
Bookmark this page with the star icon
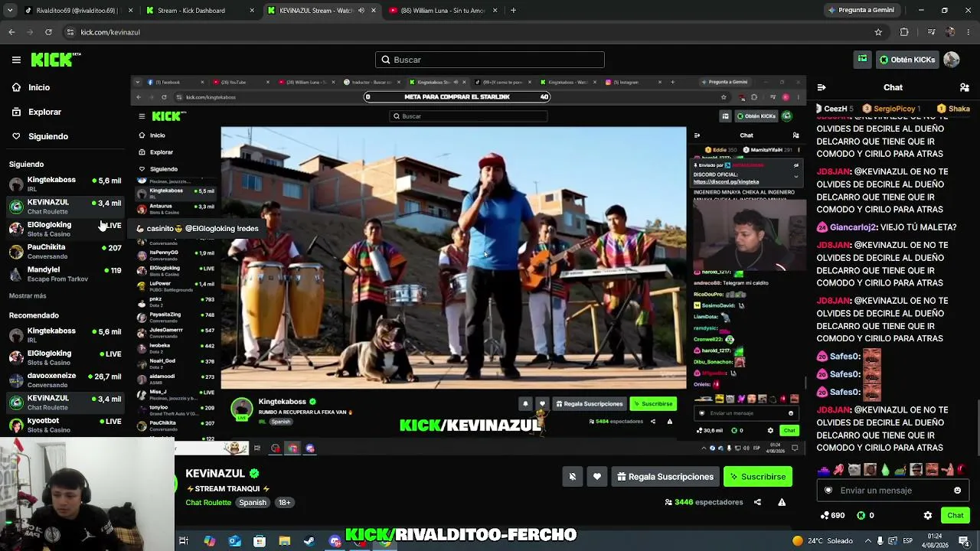click(x=878, y=32)
